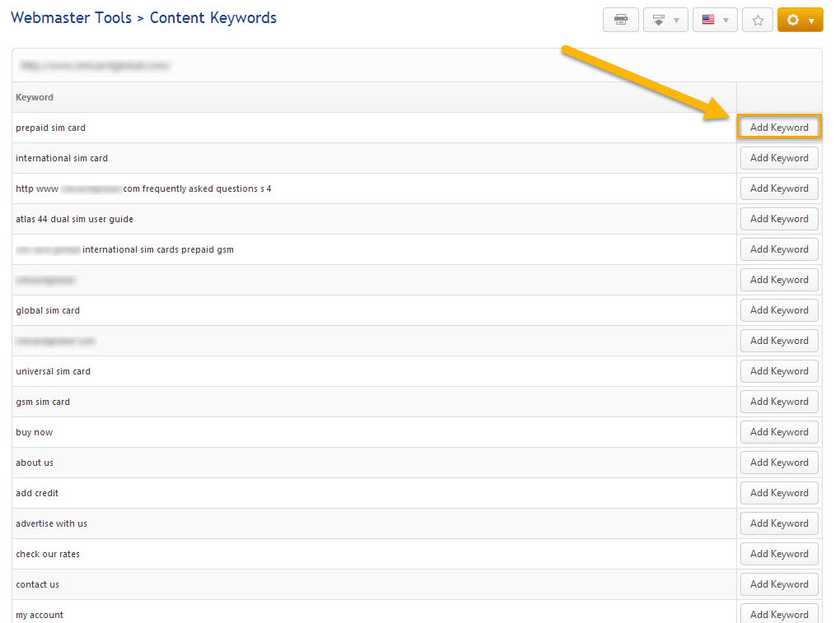This screenshot has height=623, width=840.
Task: Add Keyword for global sim card
Action: click(x=779, y=310)
